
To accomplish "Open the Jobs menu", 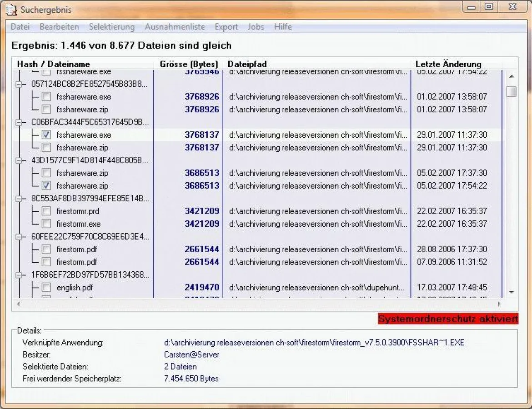I will click(x=256, y=27).
